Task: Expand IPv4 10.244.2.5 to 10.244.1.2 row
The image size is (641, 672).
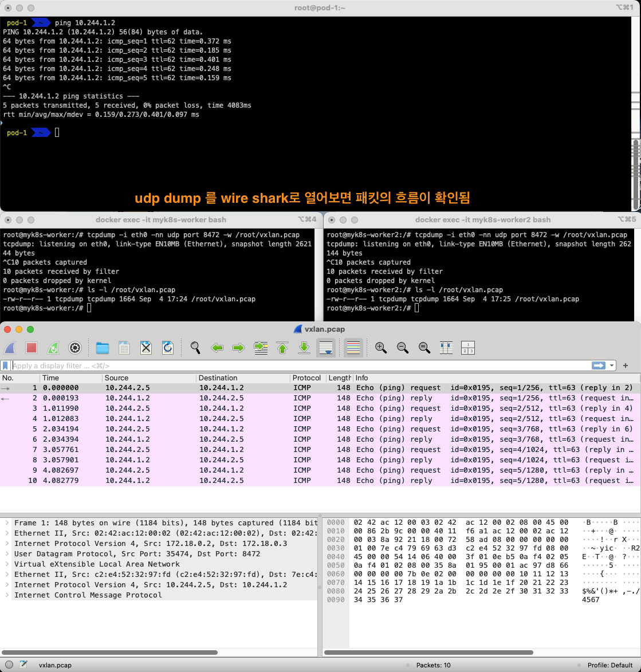Action: [7, 584]
